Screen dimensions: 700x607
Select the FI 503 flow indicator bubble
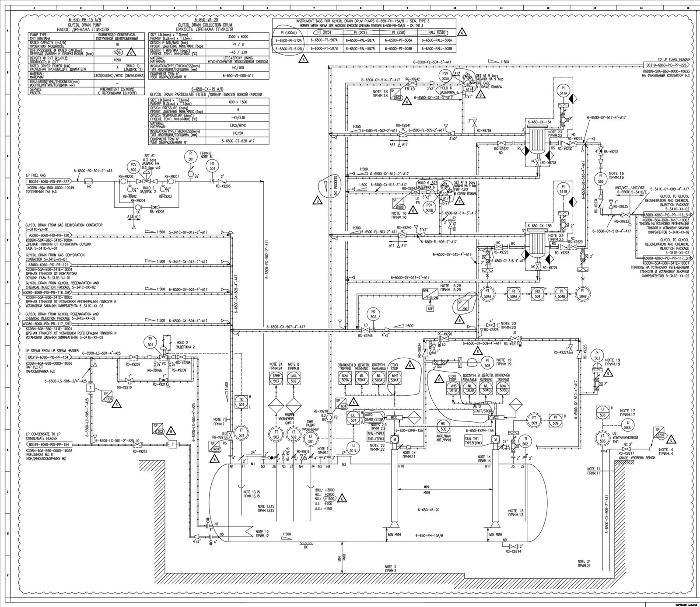point(601,178)
